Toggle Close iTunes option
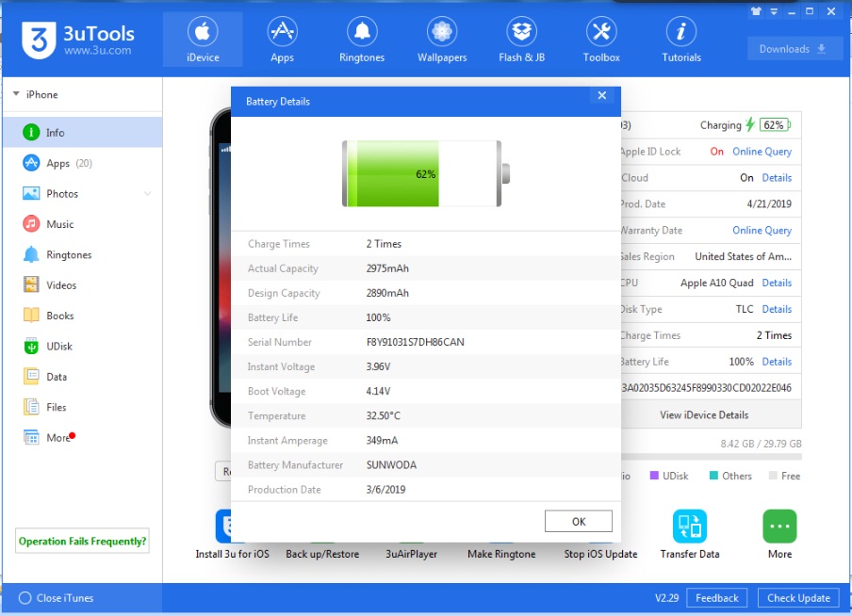Image resolution: width=852 pixels, height=616 pixels. pyautogui.click(x=25, y=598)
